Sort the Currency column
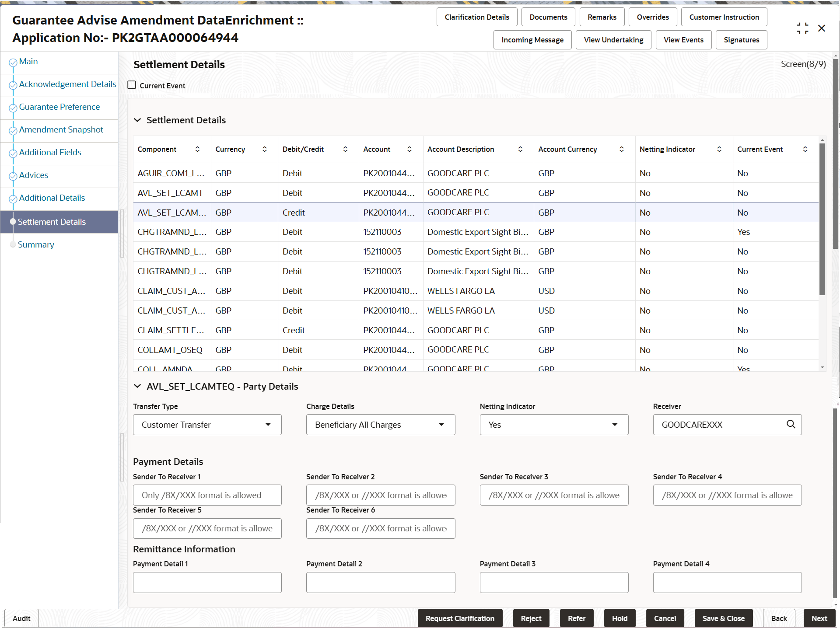This screenshot has height=628, width=840. (264, 149)
